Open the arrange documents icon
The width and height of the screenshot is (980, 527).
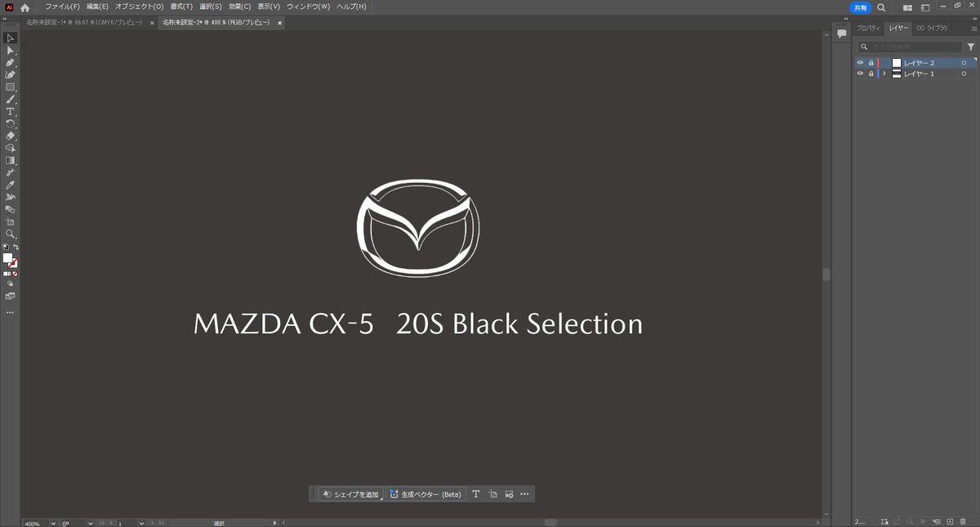907,7
